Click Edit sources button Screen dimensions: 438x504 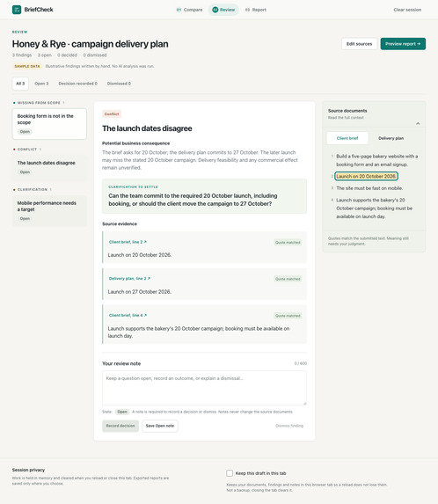[x=359, y=44]
